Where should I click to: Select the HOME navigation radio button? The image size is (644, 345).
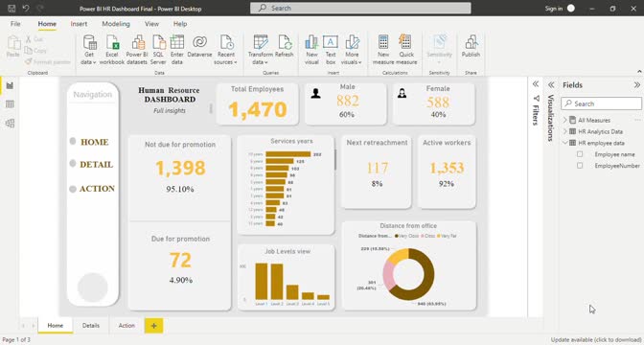click(73, 141)
